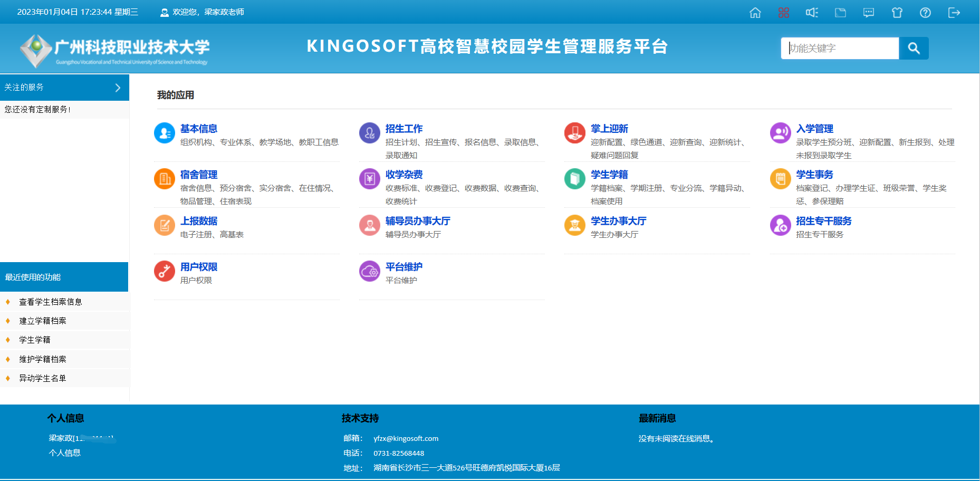Open the theme skin shirt icon
Screen dimensions: 980x481
pos(897,13)
